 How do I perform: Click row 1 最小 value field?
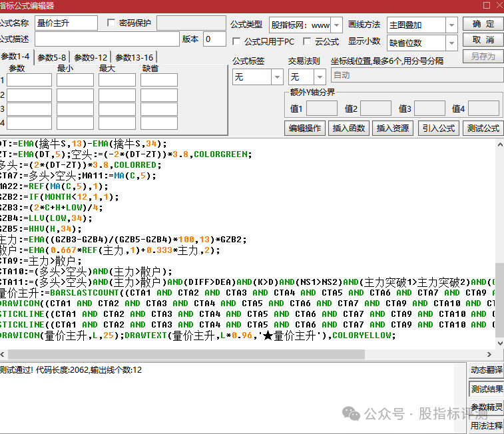pyautogui.click(x=75, y=80)
